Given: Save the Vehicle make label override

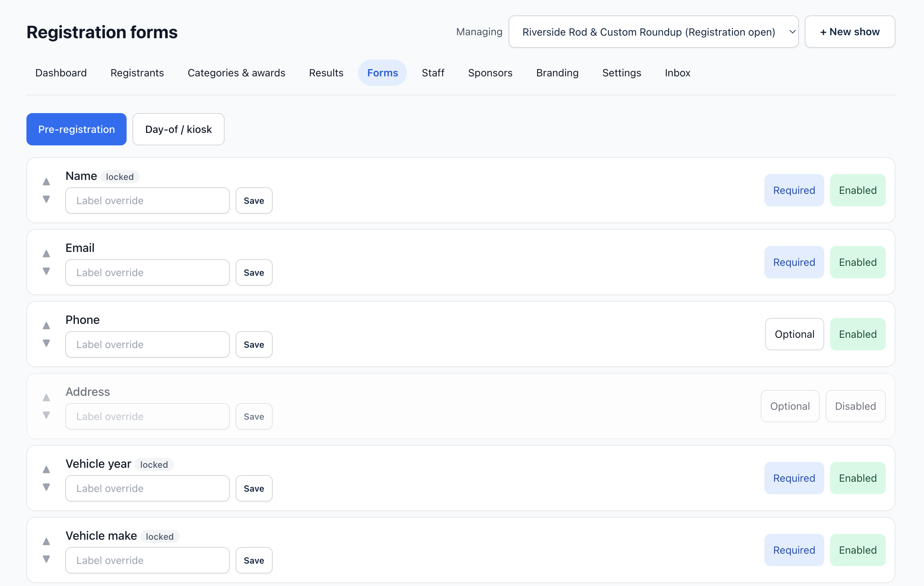Looking at the screenshot, I should tap(254, 560).
